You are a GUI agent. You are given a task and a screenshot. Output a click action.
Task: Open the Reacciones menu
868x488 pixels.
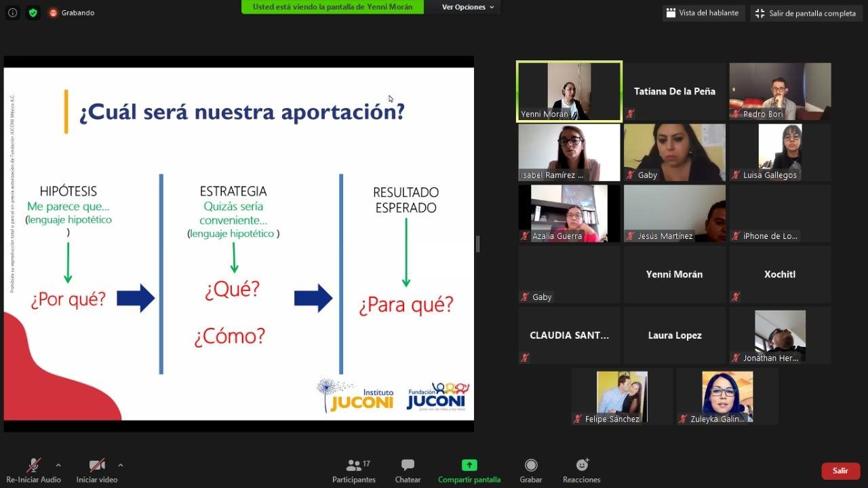click(x=581, y=471)
